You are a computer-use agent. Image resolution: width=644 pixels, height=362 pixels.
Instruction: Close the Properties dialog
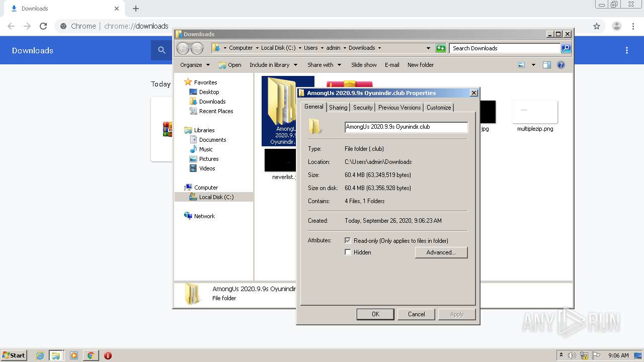(x=473, y=93)
